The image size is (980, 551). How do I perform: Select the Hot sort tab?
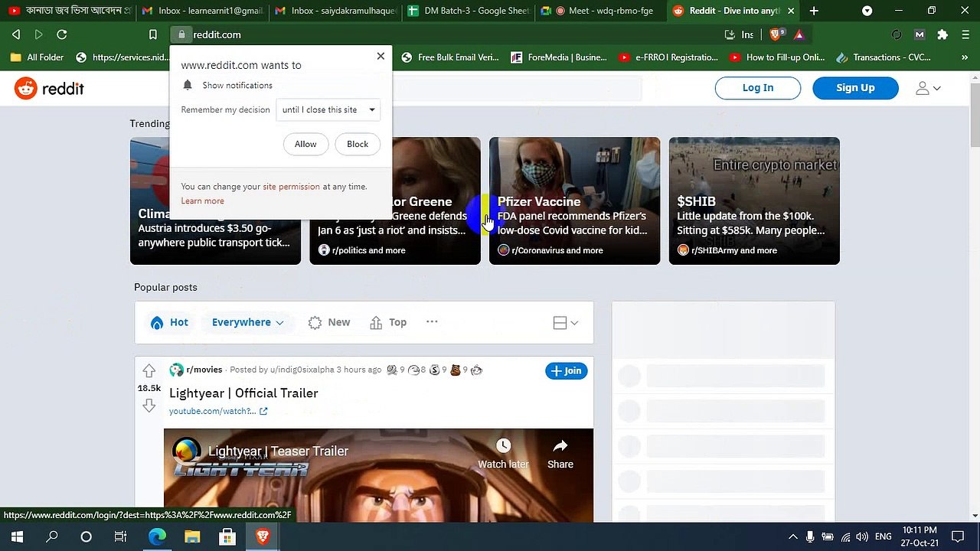[x=169, y=322]
